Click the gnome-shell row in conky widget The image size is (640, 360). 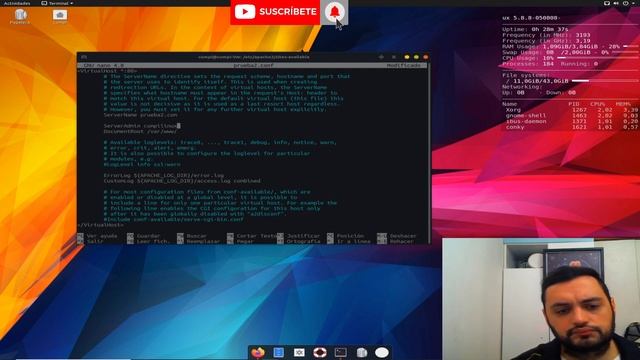coord(571,116)
